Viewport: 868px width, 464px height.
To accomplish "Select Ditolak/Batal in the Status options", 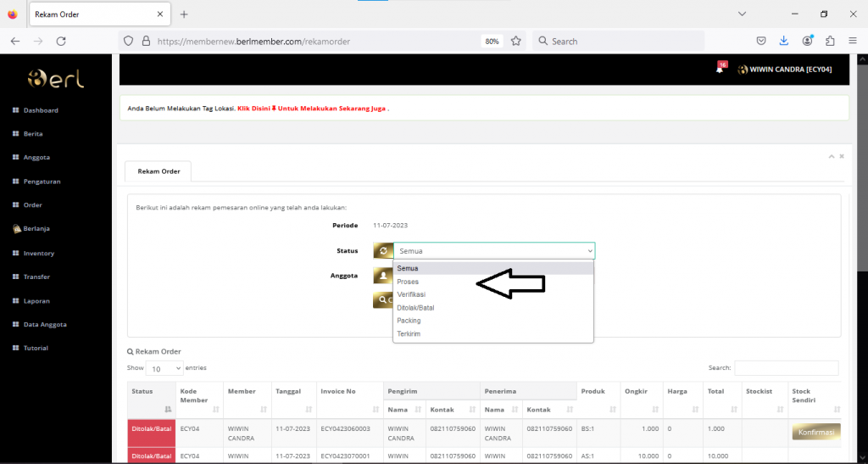I will (415, 308).
